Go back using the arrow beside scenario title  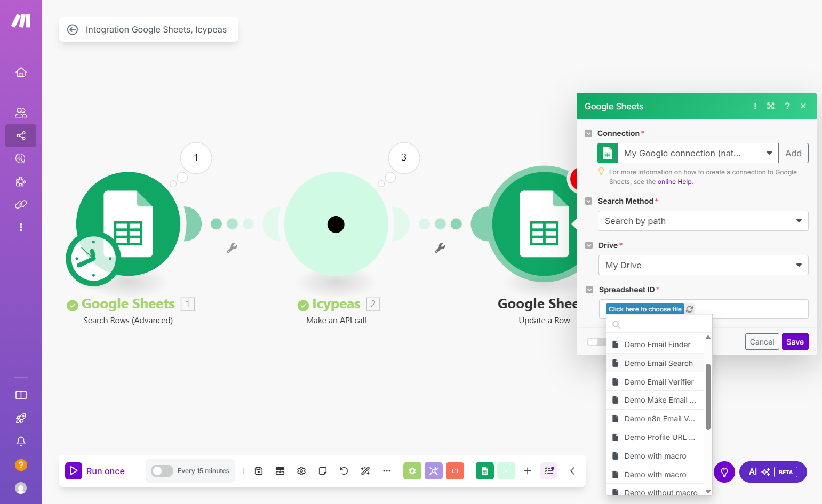pos(73,29)
